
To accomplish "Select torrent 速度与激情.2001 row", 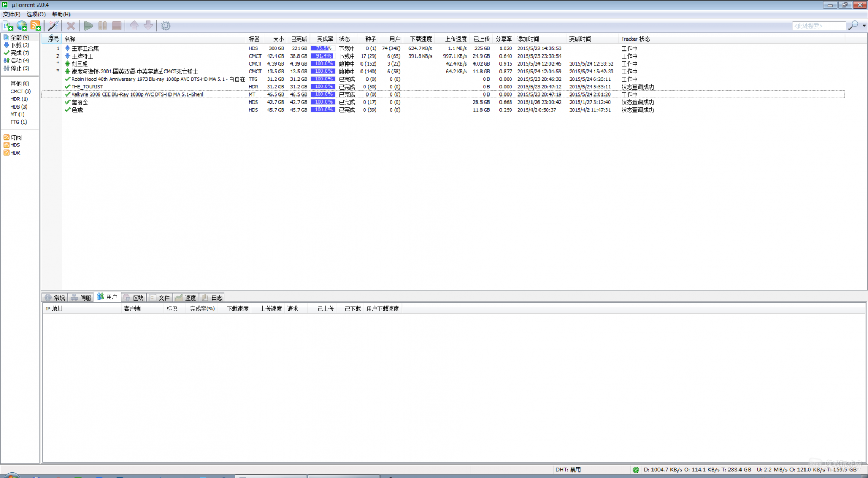I will [x=443, y=71].
